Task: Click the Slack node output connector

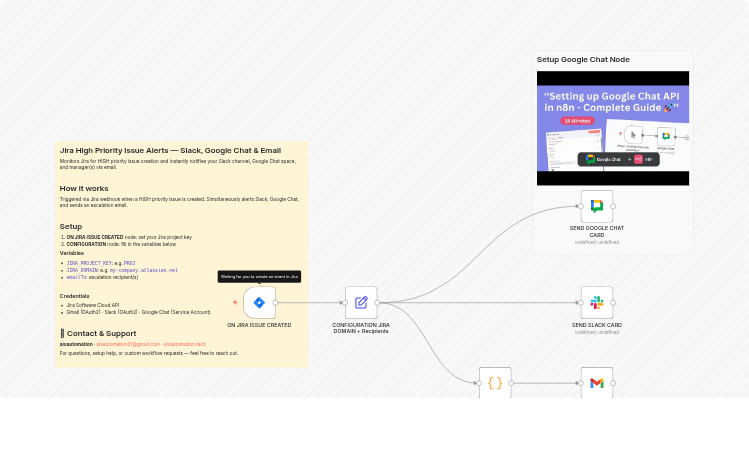Action: coord(613,302)
